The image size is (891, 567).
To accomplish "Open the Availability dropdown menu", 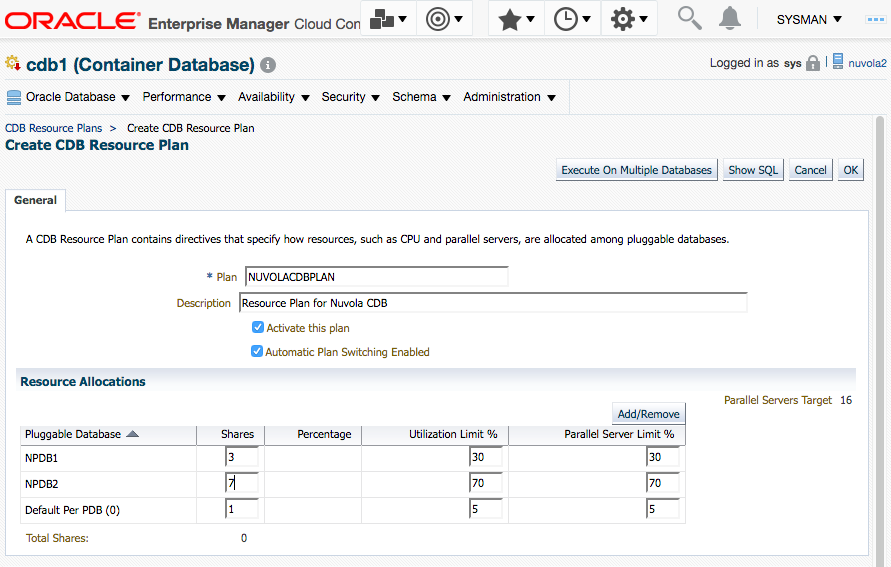I will (x=273, y=97).
